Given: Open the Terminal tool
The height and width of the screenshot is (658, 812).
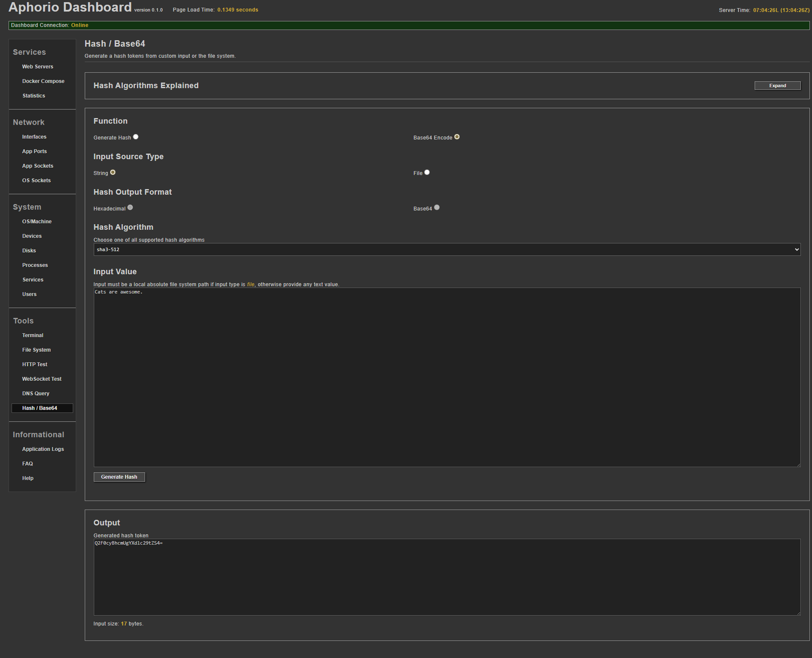Looking at the screenshot, I should 33,335.
